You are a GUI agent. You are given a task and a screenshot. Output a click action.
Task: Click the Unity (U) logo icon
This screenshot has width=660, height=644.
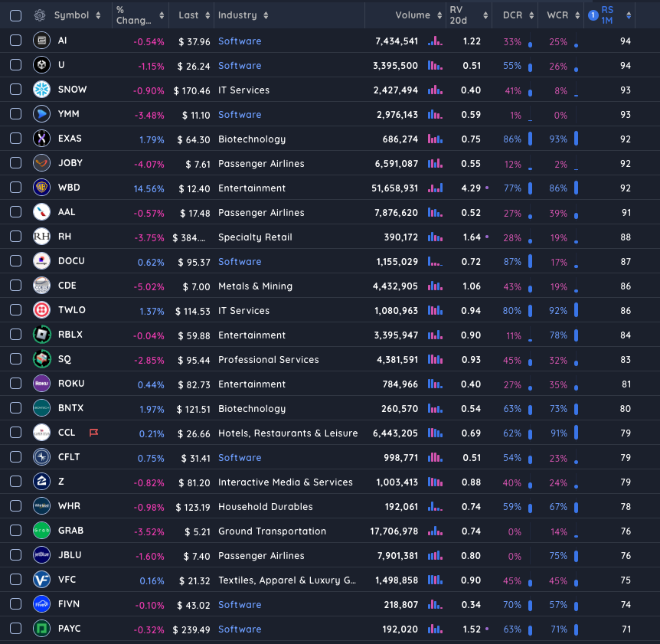coord(41,65)
